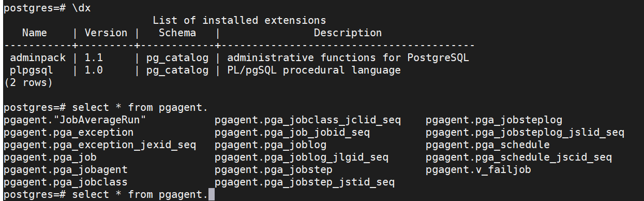Click the Version column header
The height and width of the screenshot is (201, 644).
click(106, 33)
